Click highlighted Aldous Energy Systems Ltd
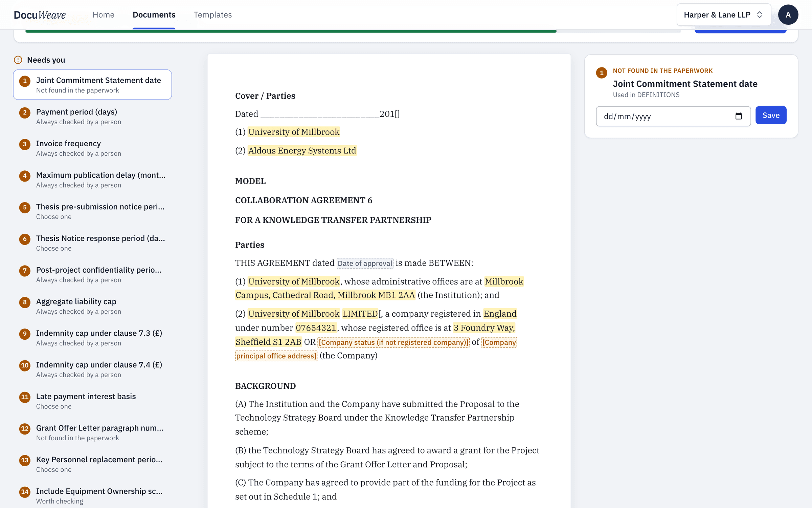The width and height of the screenshot is (812, 508). pos(302,150)
